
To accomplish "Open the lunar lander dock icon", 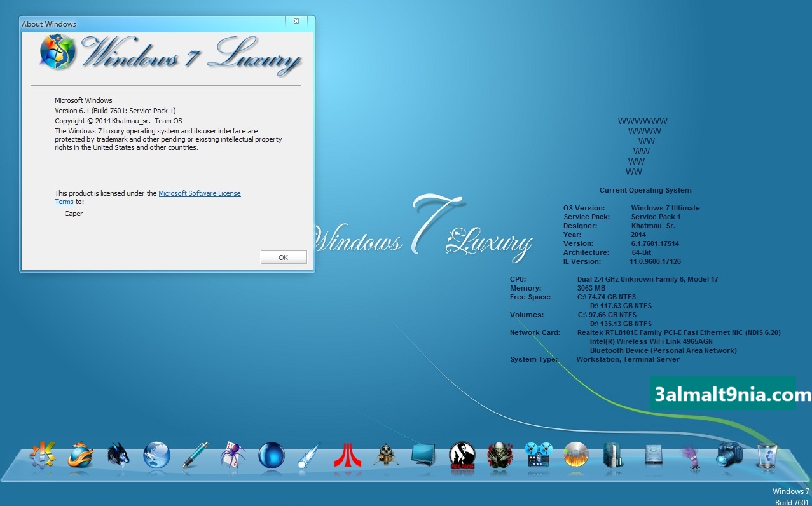I will tap(386, 455).
